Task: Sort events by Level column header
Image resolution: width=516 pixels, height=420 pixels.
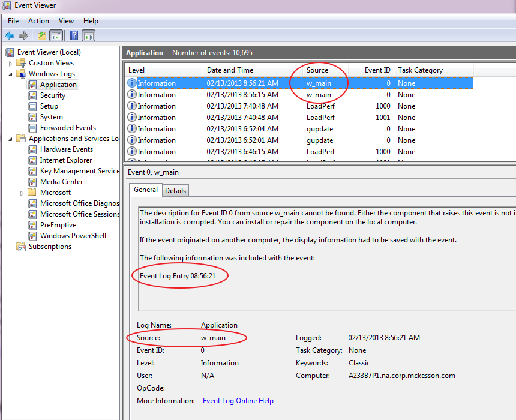Action: (x=164, y=70)
